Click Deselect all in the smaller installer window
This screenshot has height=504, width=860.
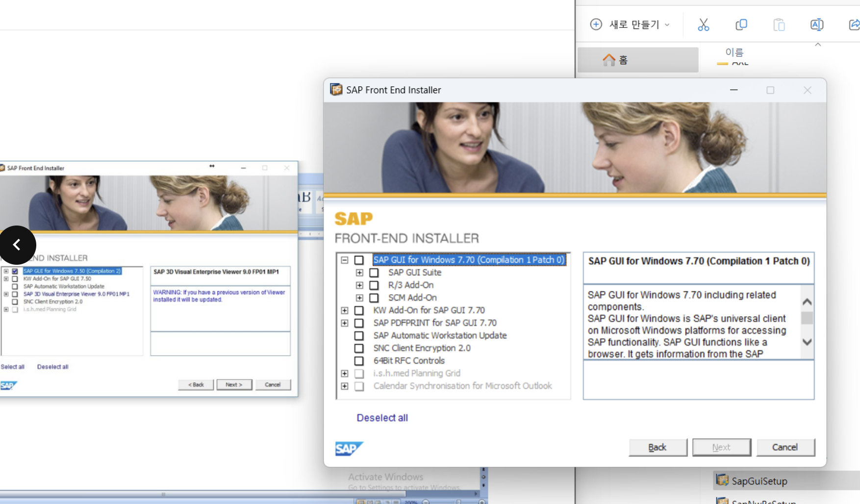[x=52, y=367]
